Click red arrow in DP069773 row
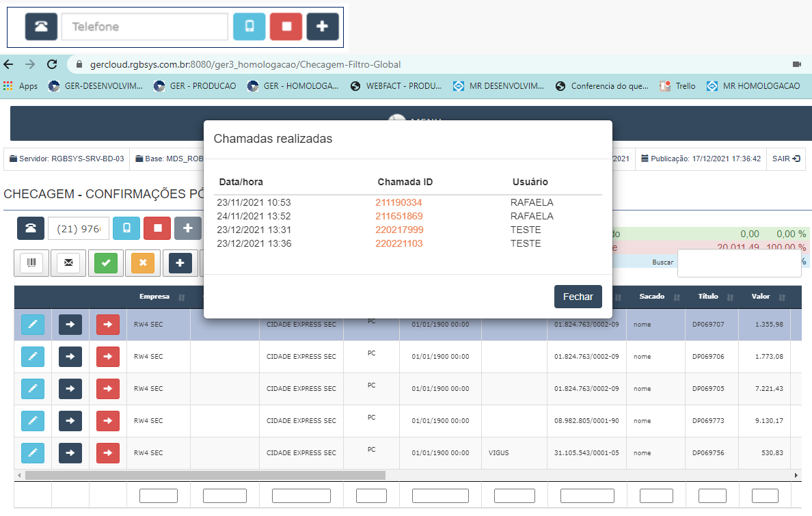This screenshot has height=516, width=812. [x=107, y=420]
